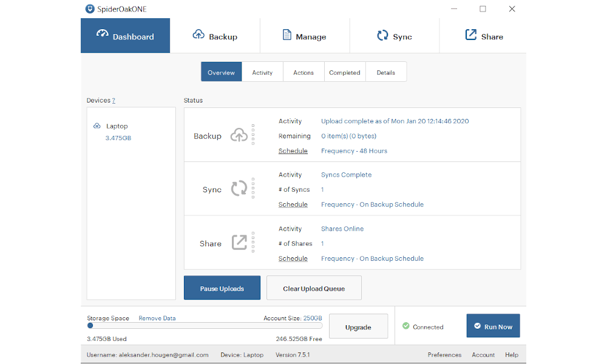
Task: Switch to the Details tab
Action: 386,72
